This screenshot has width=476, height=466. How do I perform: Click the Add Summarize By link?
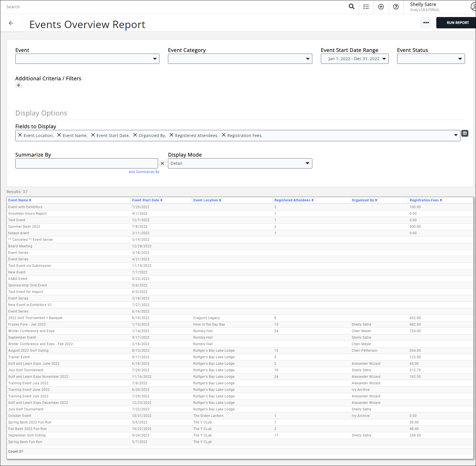(144, 172)
